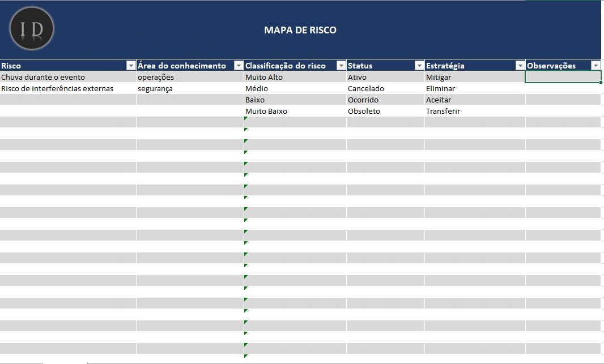
Task: Click the 'Médio' classification cell
Action: tap(257, 88)
